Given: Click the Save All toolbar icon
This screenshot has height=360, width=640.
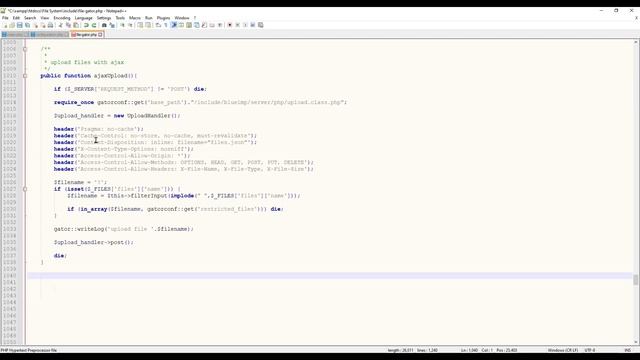Looking at the screenshot, I should tap(27, 25).
